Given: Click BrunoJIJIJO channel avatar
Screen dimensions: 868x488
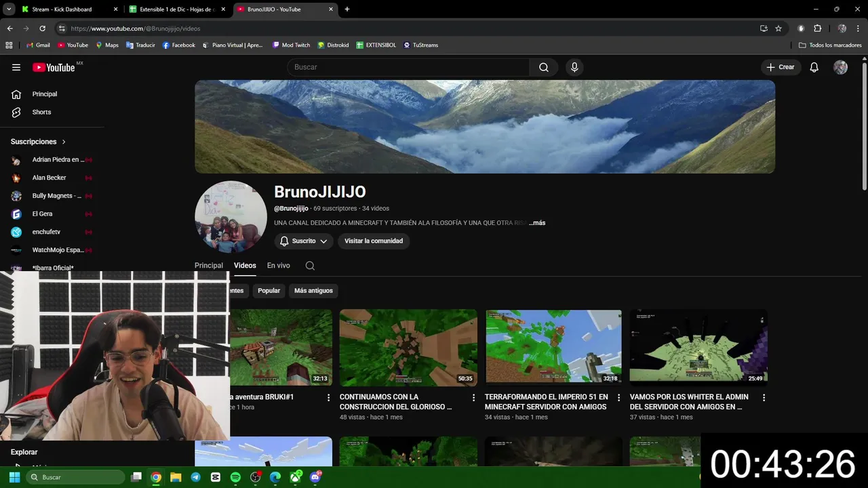Looking at the screenshot, I should (x=231, y=217).
